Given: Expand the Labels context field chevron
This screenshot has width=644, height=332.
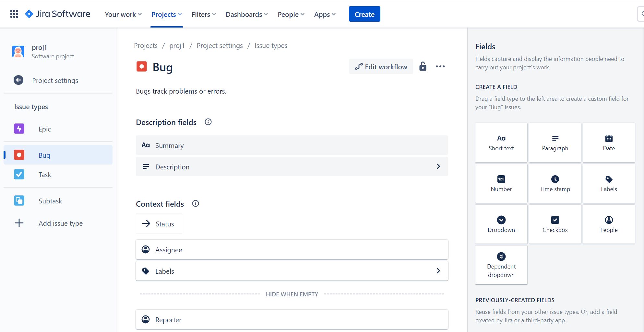Looking at the screenshot, I should coord(438,271).
